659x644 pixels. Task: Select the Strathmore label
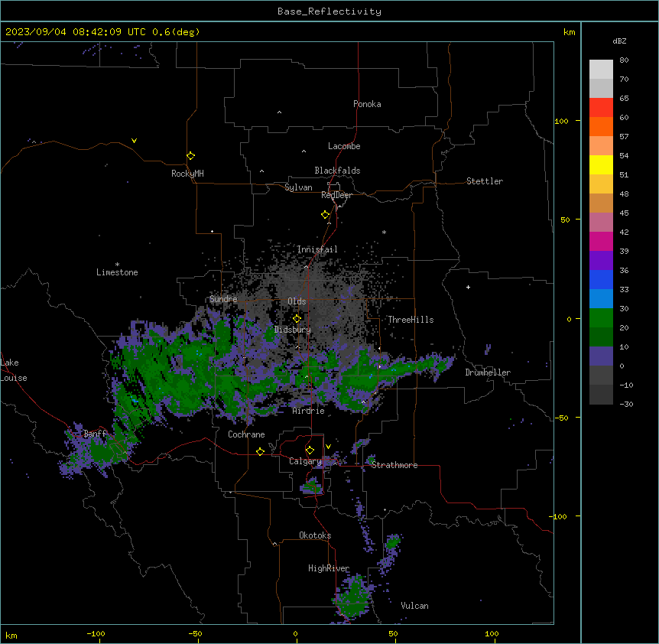pos(394,465)
